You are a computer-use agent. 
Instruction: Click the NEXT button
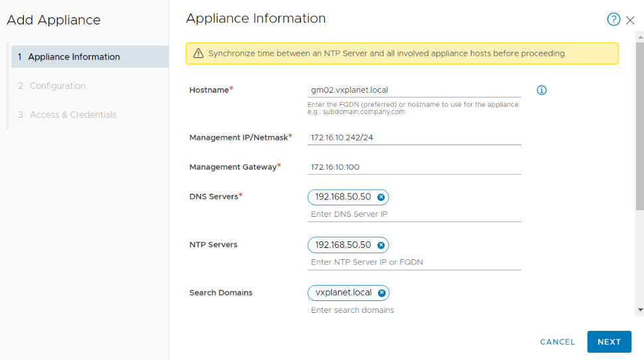[x=609, y=342]
